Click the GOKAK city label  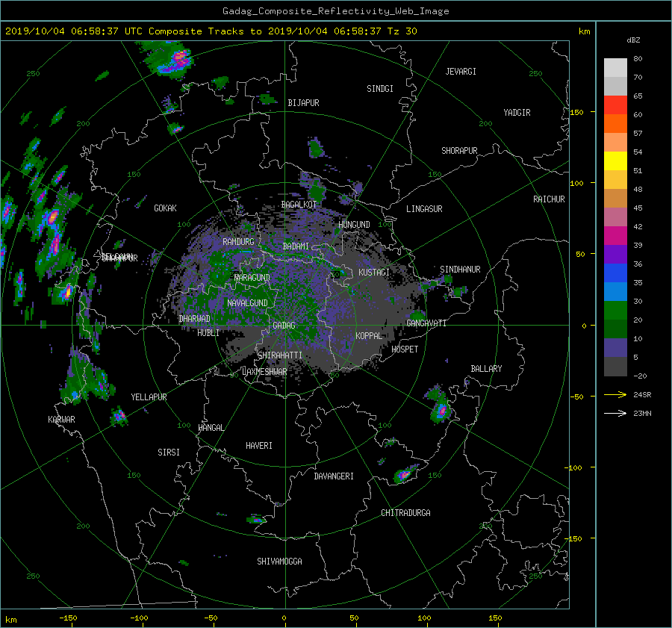165,208
